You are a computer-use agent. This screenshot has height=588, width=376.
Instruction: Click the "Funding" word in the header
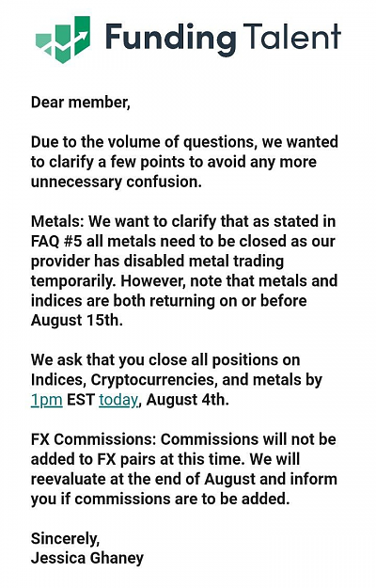coord(171,40)
